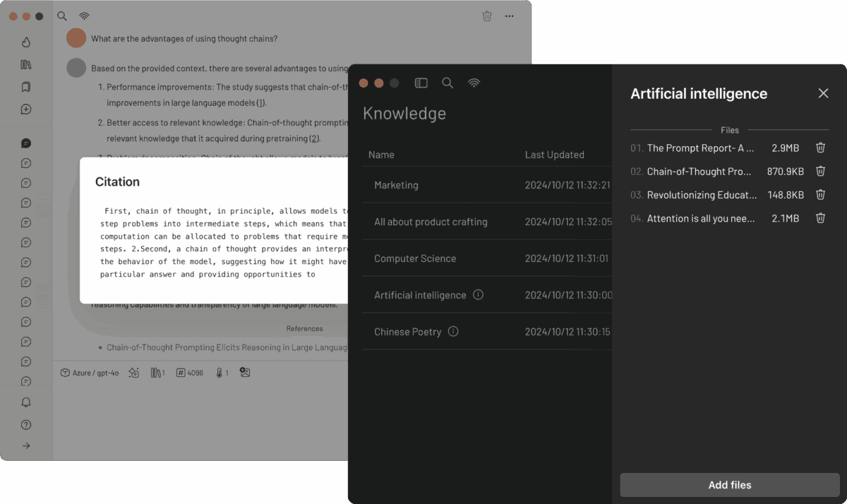Open knowledge base selector showing 1
The height and width of the screenshot is (504, 847).
pyautogui.click(x=157, y=372)
